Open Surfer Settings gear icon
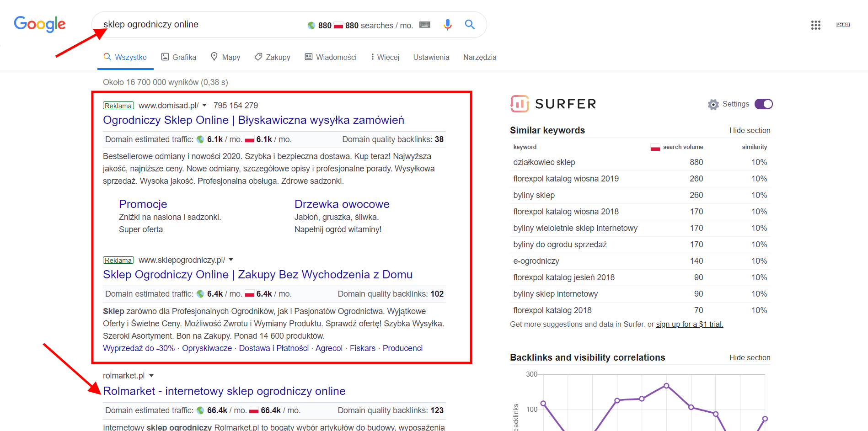Image resolution: width=868 pixels, height=431 pixels. click(x=713, y=105)
